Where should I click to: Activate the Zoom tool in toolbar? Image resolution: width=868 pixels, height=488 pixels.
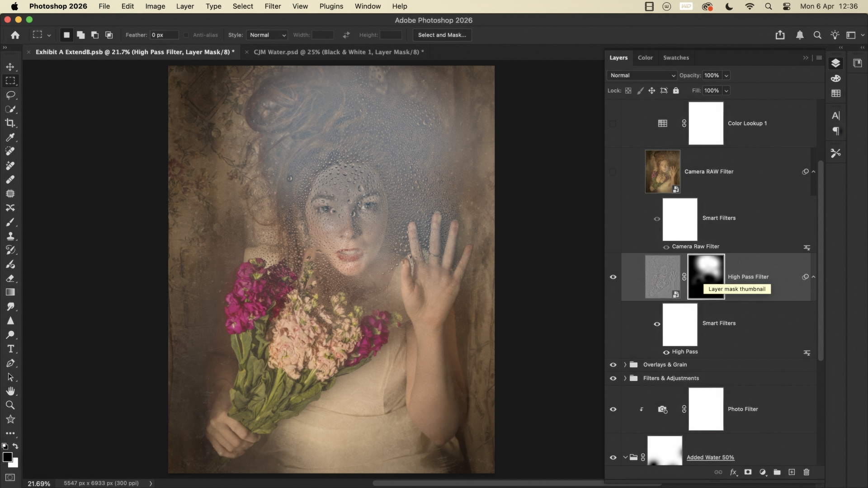[x=10, y=405]
